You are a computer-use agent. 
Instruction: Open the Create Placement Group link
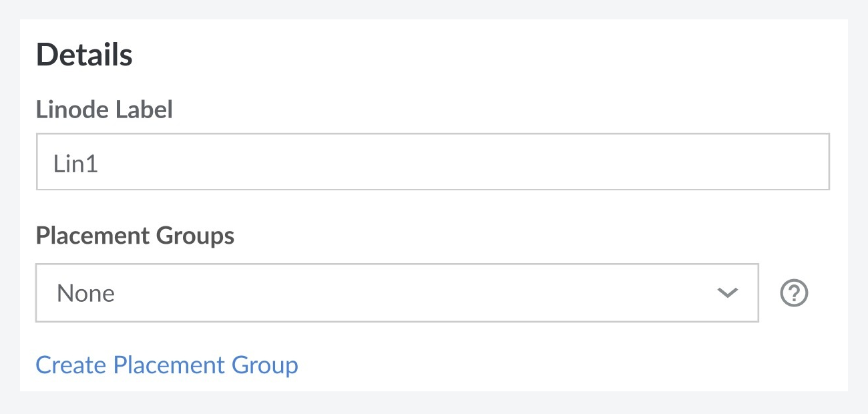[167, 365]
